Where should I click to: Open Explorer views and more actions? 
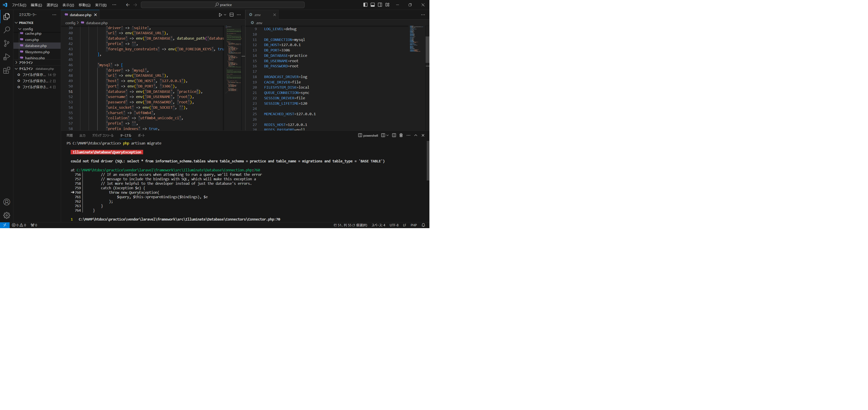[54, 15]
